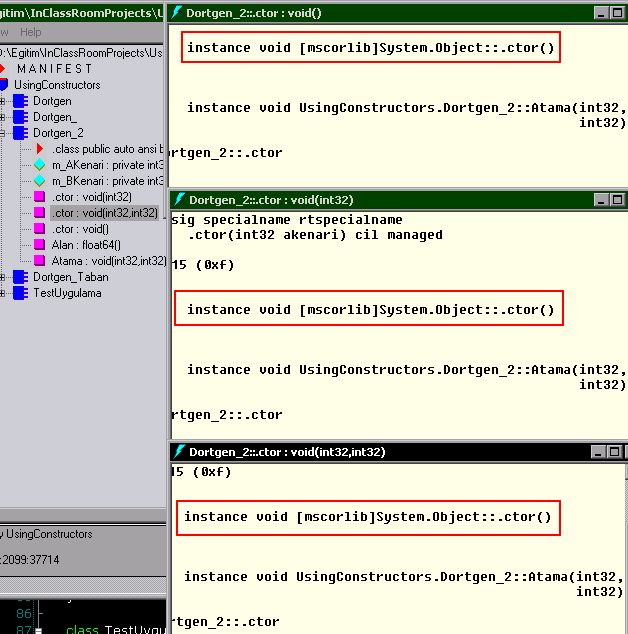Image resolution: width=628 pixels, height=634 pixels.
Task: Expand the Dortgen_Taban tree node
Action: click(4, 277)
